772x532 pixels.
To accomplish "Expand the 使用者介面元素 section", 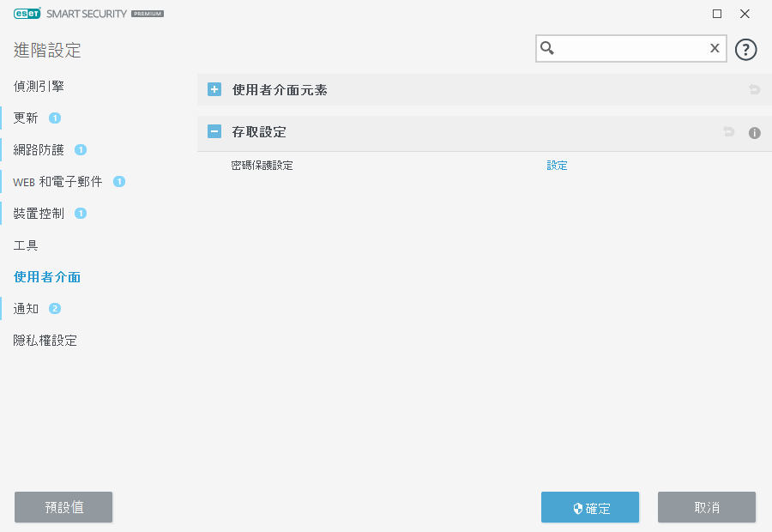I will coord(214,89).
